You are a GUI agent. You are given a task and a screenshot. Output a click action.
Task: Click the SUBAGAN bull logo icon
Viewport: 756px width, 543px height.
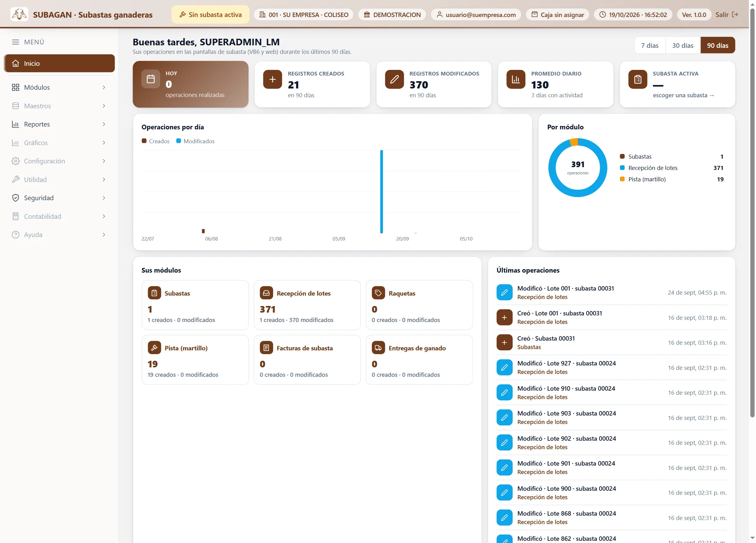pos(19,14)
